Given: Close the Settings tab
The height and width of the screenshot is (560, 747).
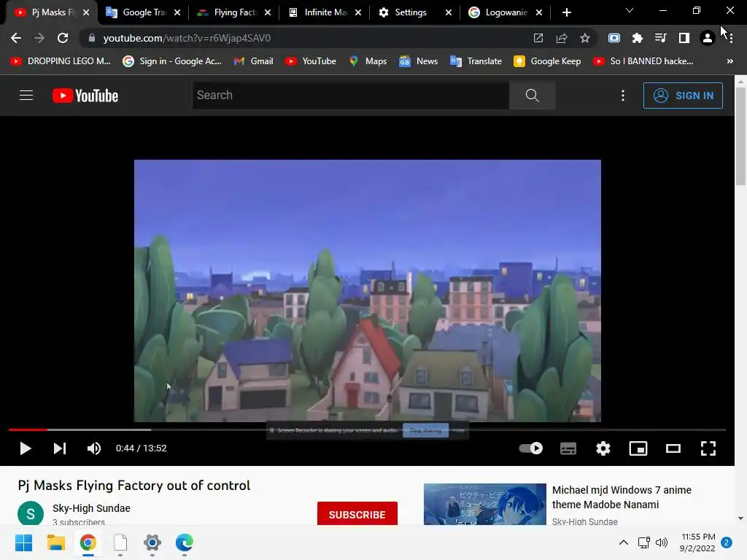Looking at the screenshot, I should point(449,12).
